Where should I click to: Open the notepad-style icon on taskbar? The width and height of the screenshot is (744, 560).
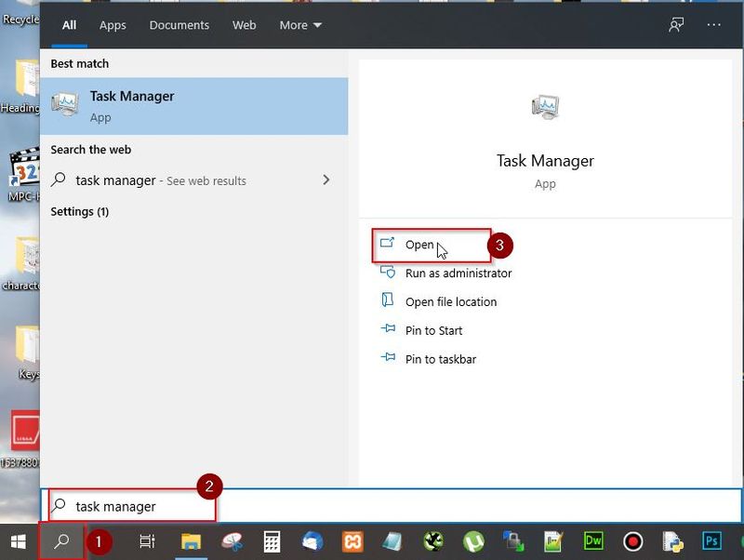tap(392, 541)
